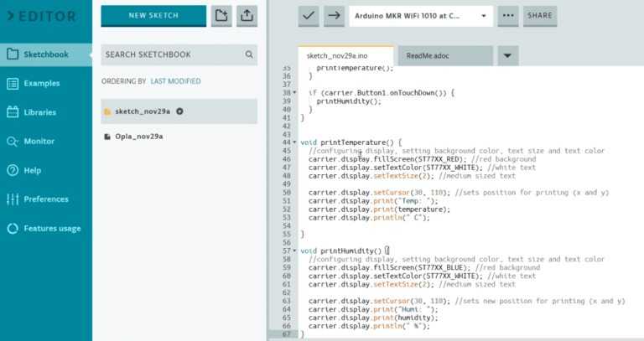Click the Search Sketchbook input field

[x=172, y=55]
